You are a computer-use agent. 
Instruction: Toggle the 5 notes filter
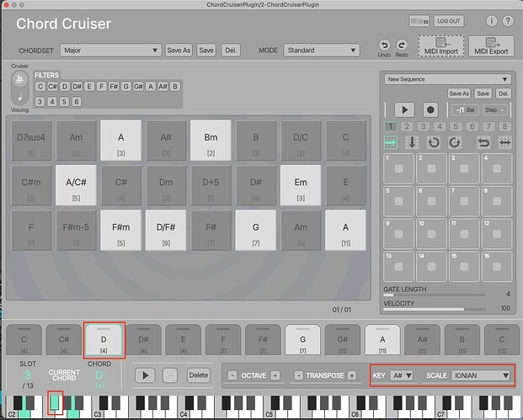pyautogui.click(x=64, y=102)
